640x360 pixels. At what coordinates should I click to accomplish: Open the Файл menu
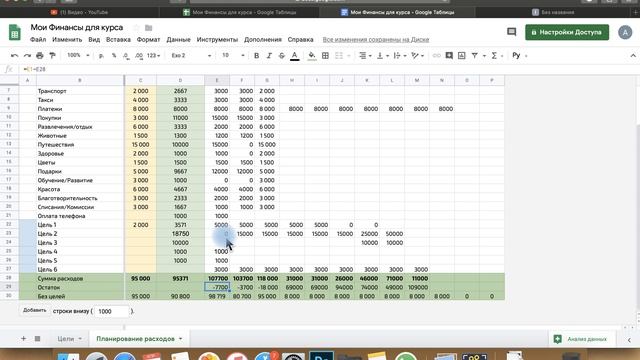pos(38,40)
